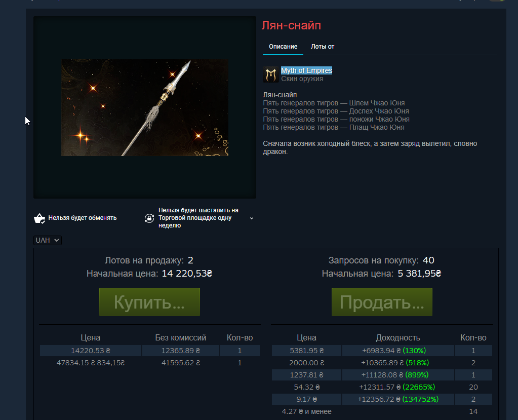Click the Лян-снайп item title
Image resolution: width=518 pixels, height=420 pixels.
click(x=291, y=25)
